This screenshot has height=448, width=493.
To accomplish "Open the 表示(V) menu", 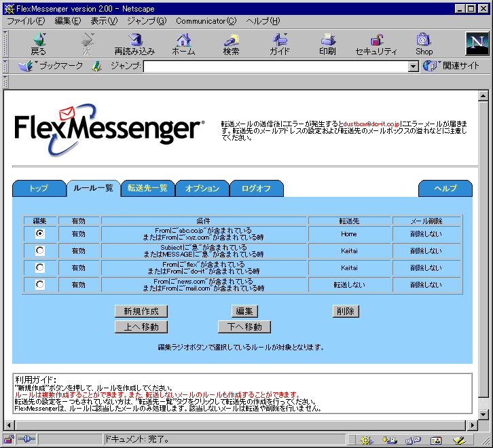I will pyautogui.click(x=104, y=21).
